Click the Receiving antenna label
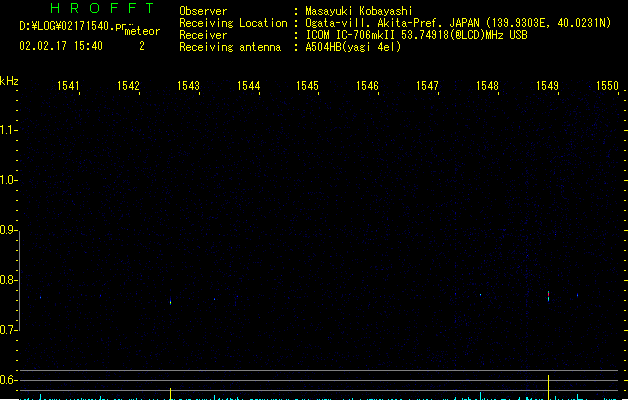Screen dimensions: 629x400 pyautogui.click(x=230, y=47)
